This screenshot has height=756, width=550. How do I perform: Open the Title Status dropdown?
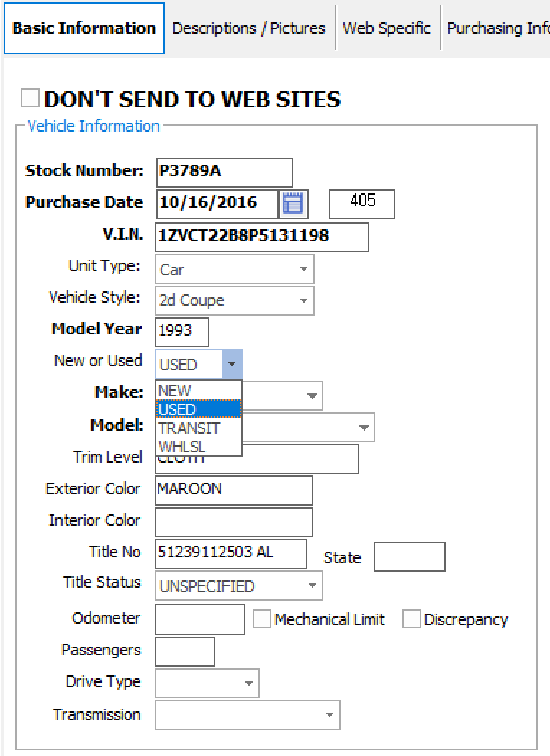click(x=312, y=586)
